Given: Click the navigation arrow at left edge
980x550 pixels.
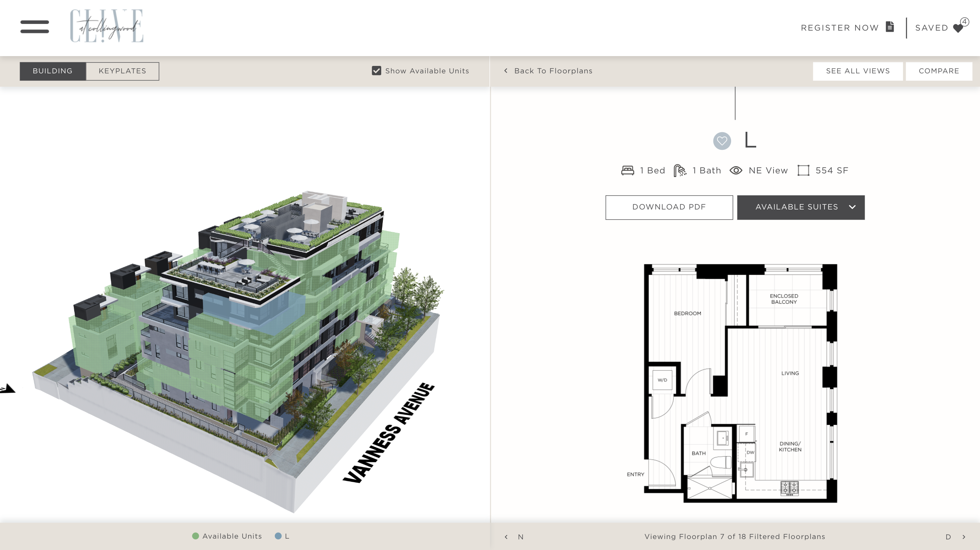Looking at the screenshot, I should pos(8,388).
